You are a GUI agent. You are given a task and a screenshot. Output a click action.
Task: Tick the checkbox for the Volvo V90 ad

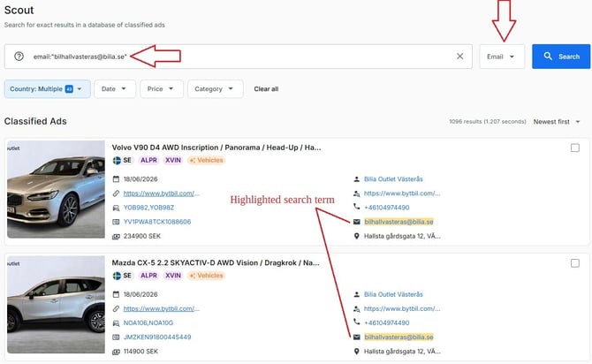tap(575, 148)
